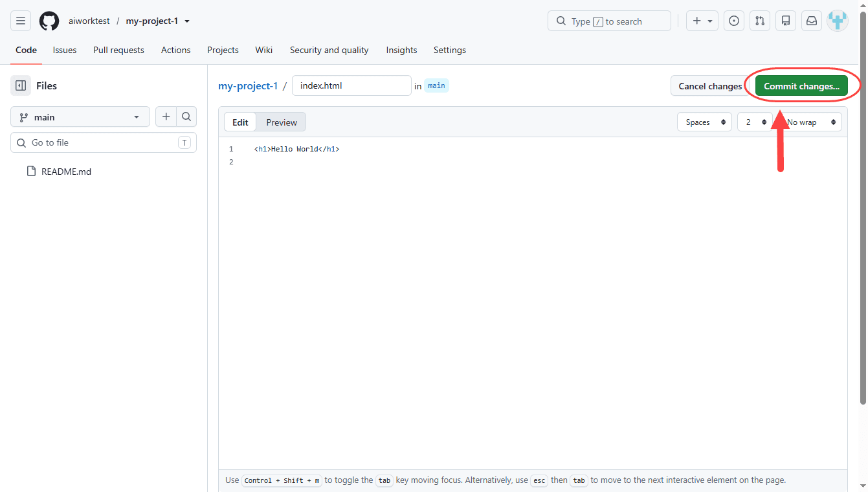The image size is (868, 492).
Task: Open the Issues shortcut icon in the header
Action: [733, 21]
